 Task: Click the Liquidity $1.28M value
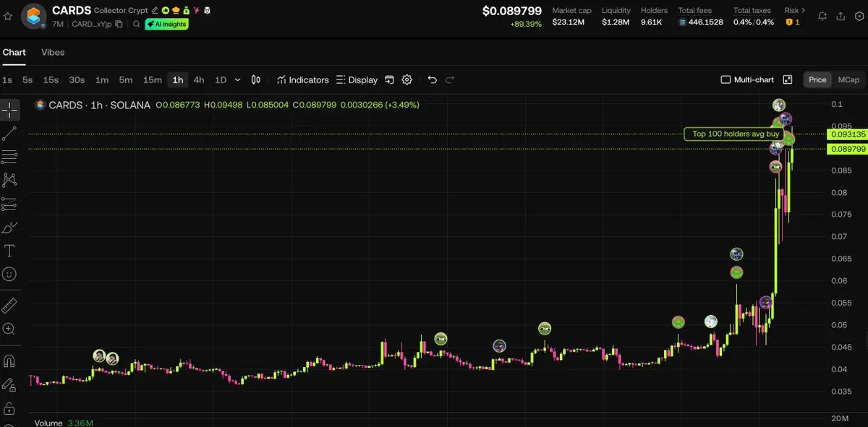coord(616,22)
